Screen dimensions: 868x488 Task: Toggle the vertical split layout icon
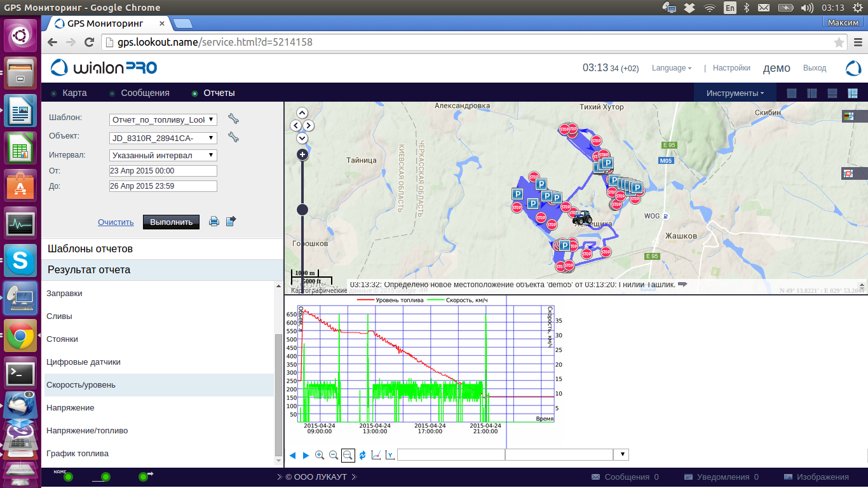point(812,93)
